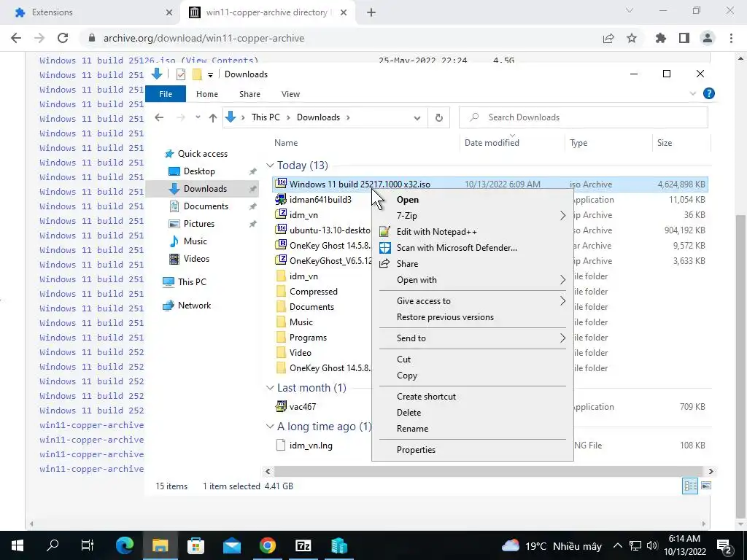The image size is (747, 560).
Task: Refresh the Downloads folder view
Action: pyautogui.click(x=438, y=117)
